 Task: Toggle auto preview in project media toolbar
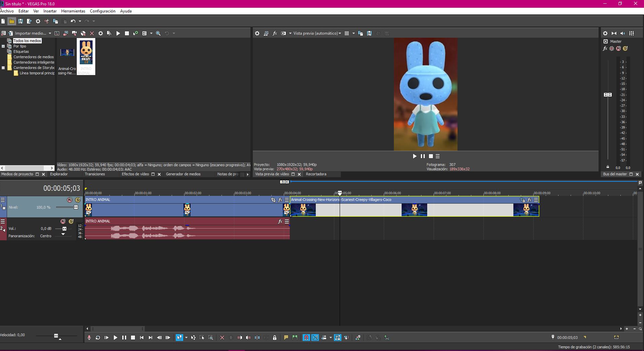pyautogui.click(x=136, y=33)
